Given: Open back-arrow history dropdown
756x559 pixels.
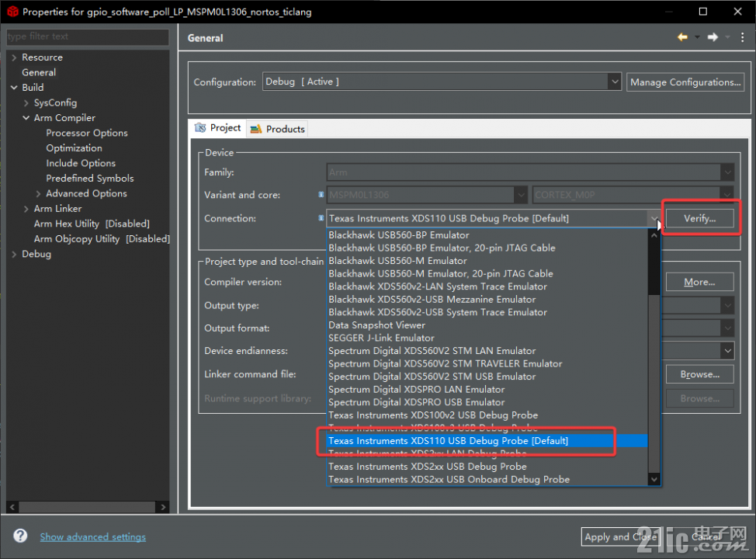Looking at the screenshot, I should pos(697,37).
